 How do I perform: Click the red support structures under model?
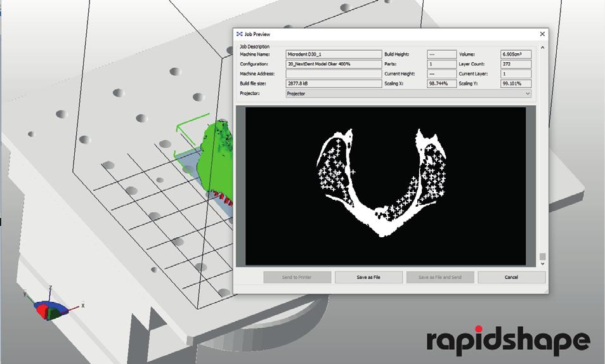(x=223, y=198)
